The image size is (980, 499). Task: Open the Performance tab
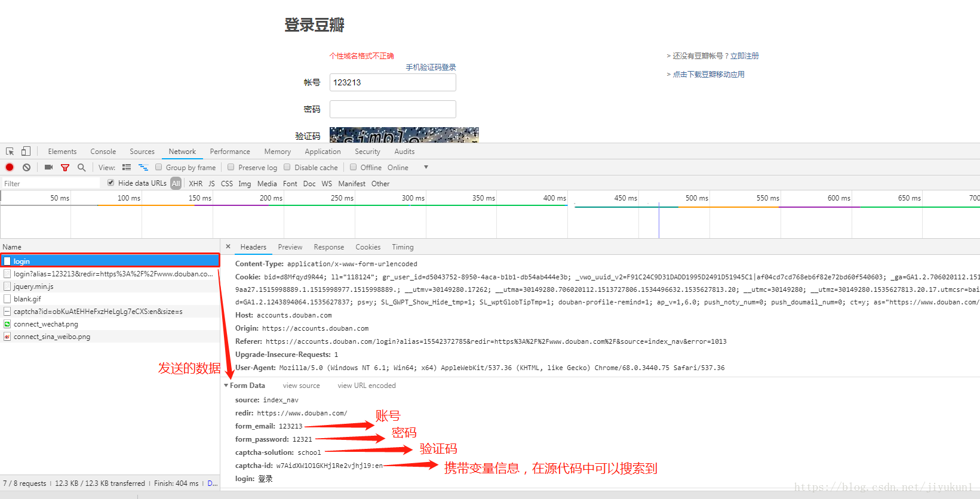230,152
